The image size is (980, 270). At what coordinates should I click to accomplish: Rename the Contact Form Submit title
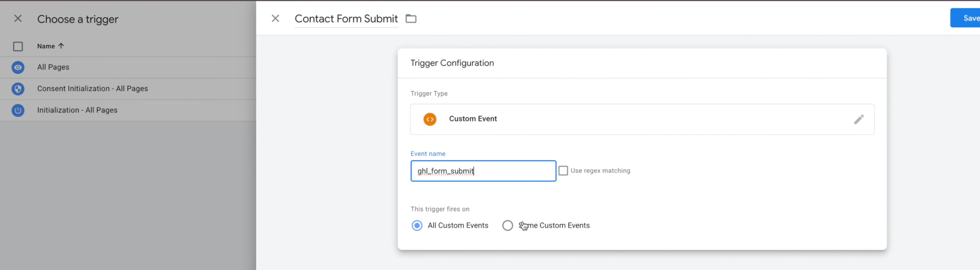pos(346,19)
